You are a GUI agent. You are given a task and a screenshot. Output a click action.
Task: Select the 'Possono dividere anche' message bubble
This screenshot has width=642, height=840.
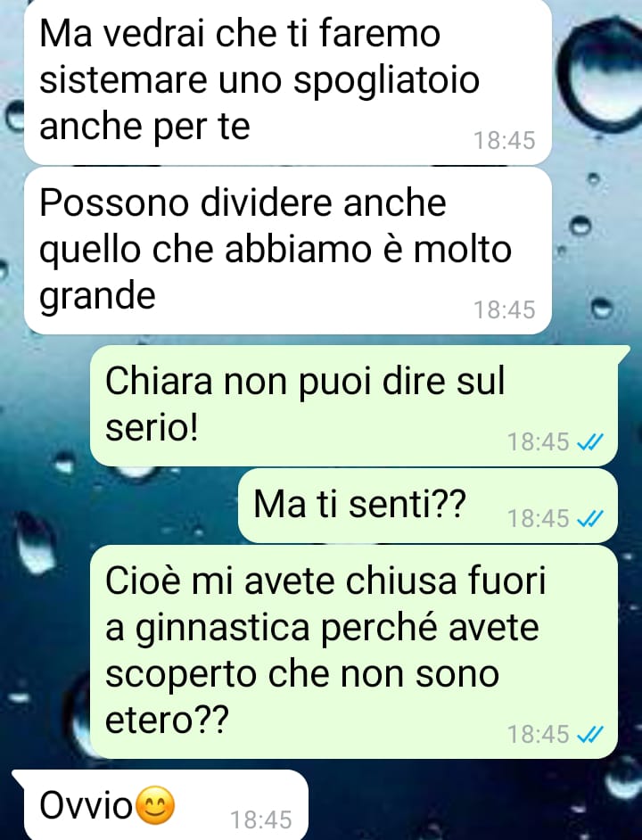tap(288, 251)
